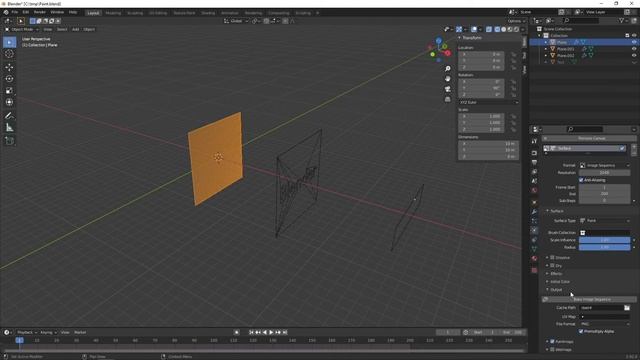Open the File menu
The width and height of the screenshot is (640, 360).
(15, 12)
